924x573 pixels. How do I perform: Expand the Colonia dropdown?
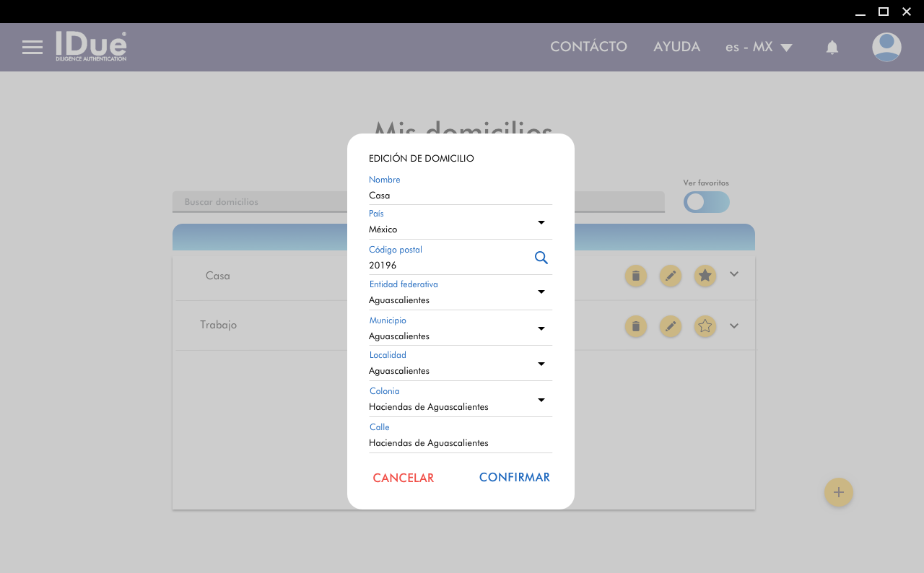coord(541,400)
